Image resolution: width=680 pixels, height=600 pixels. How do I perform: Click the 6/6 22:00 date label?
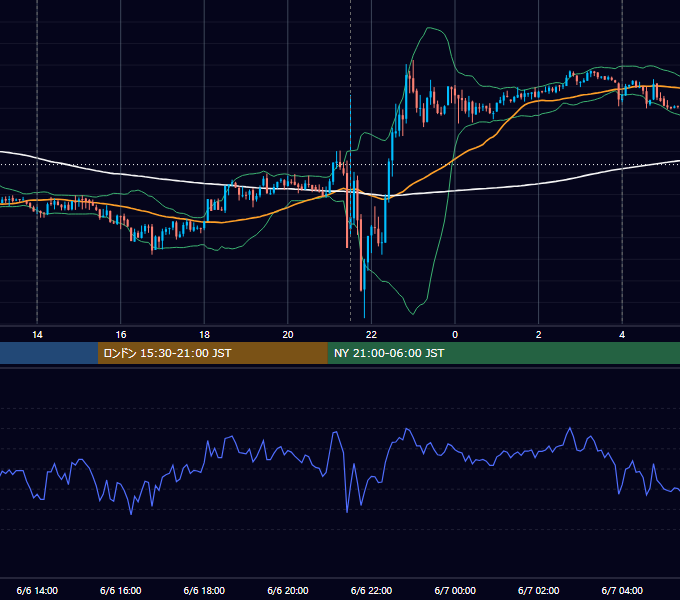[x=371, y=590]
